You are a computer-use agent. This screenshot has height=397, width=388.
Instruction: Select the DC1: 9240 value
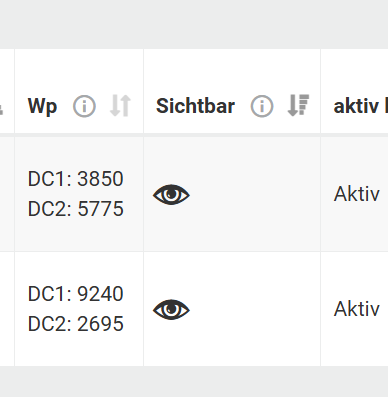click(x=76, y=294)
